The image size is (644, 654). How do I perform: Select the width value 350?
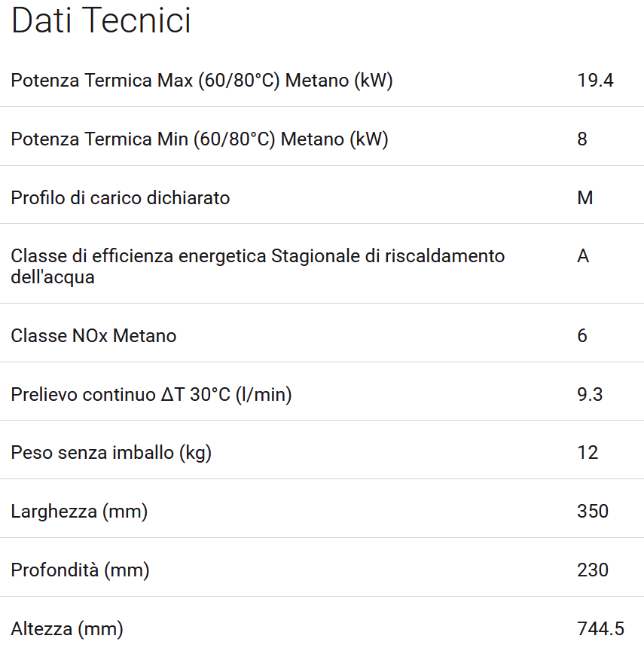click(593, 512)
